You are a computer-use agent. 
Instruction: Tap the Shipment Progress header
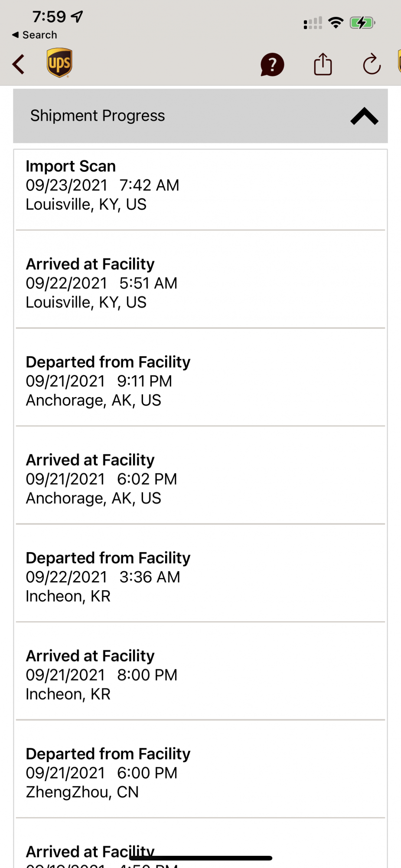point(98,116)
